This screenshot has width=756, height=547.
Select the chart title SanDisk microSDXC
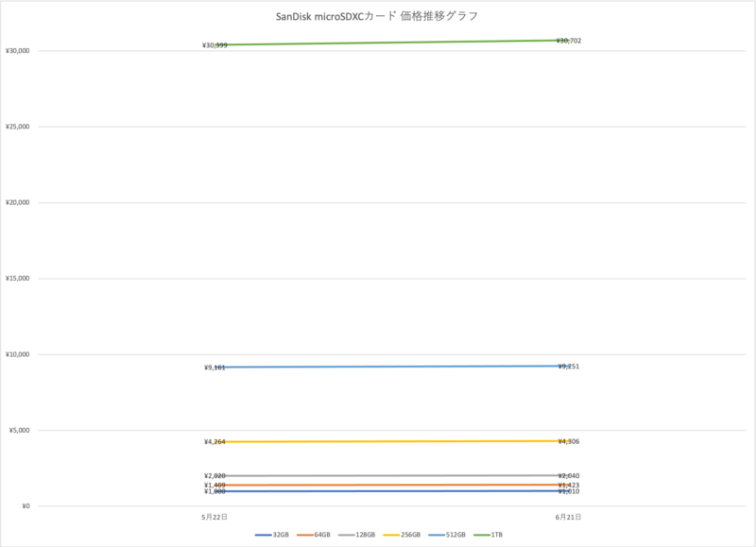click(x=376, y=16)
